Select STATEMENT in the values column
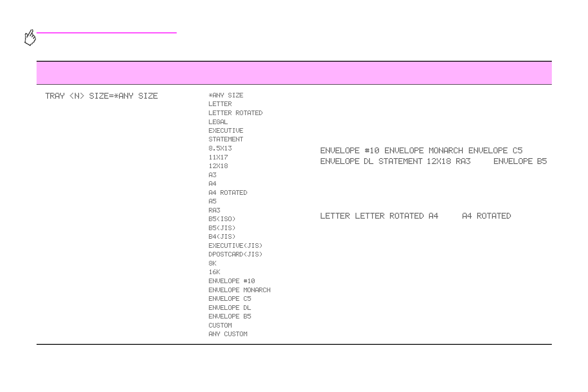This screenshot has width=588, height=392. [x=226, y=139]
